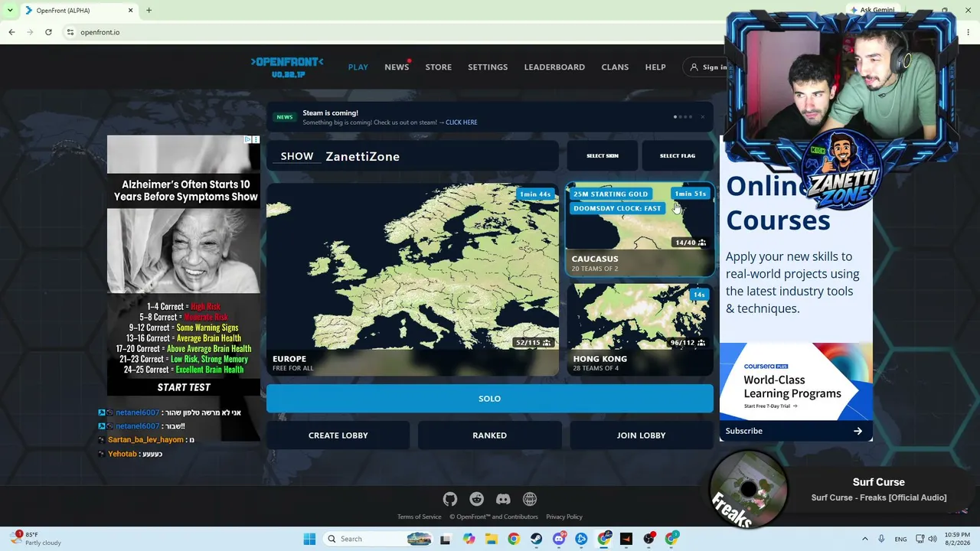The image size is (980, 551).
Task: Dismiss the Steam is coming news banner
Action: tap(702, 117)
